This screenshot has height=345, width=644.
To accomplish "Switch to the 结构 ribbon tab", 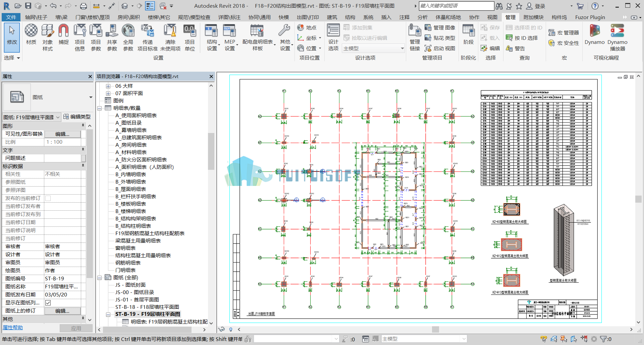I will [x=350, y=17].
